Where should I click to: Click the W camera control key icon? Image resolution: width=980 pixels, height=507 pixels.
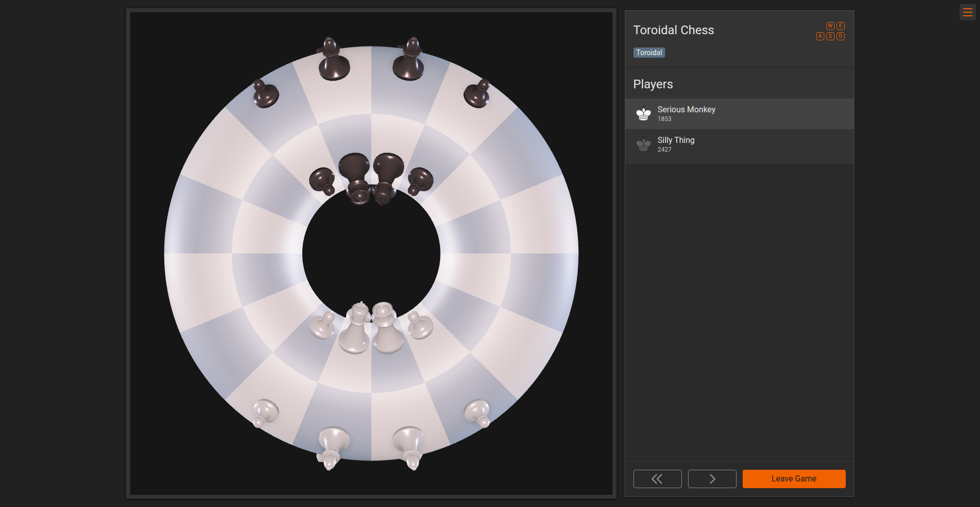[x=830, y=26]
